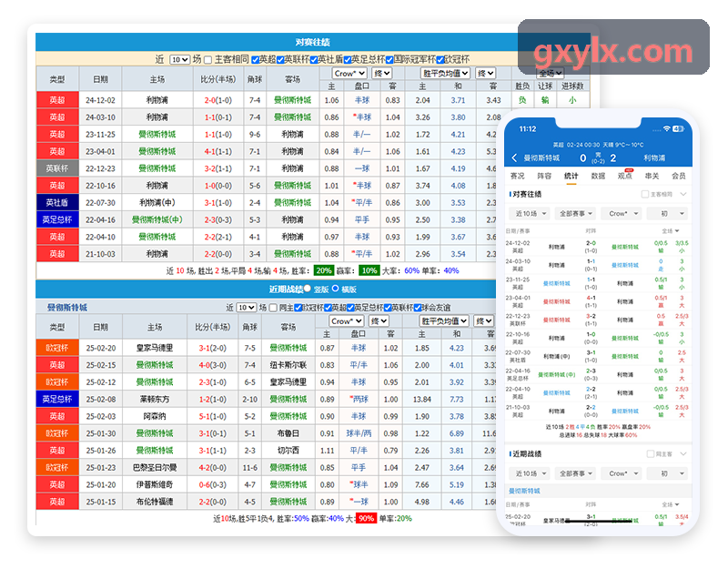Collapse the phone 近期战绩 section chevron
728x569 pixels.
click(x=683, y=453)
